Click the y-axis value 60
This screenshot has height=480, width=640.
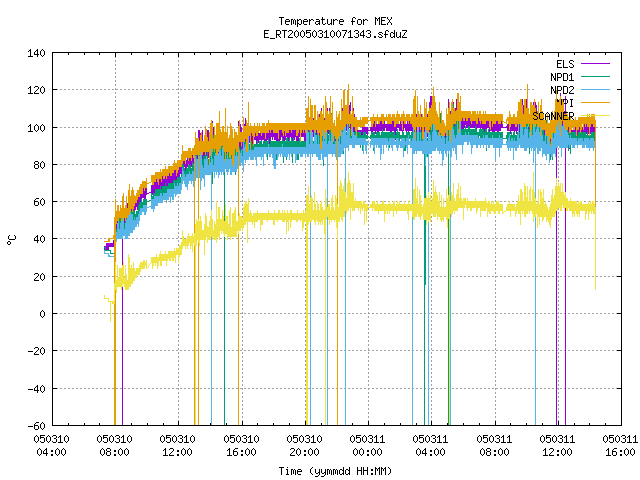point(39,202)
